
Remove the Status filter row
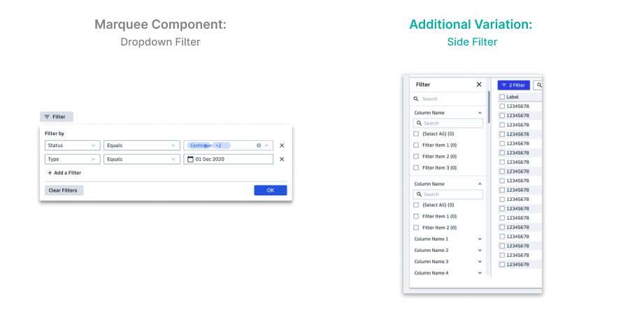click(282, 146)
